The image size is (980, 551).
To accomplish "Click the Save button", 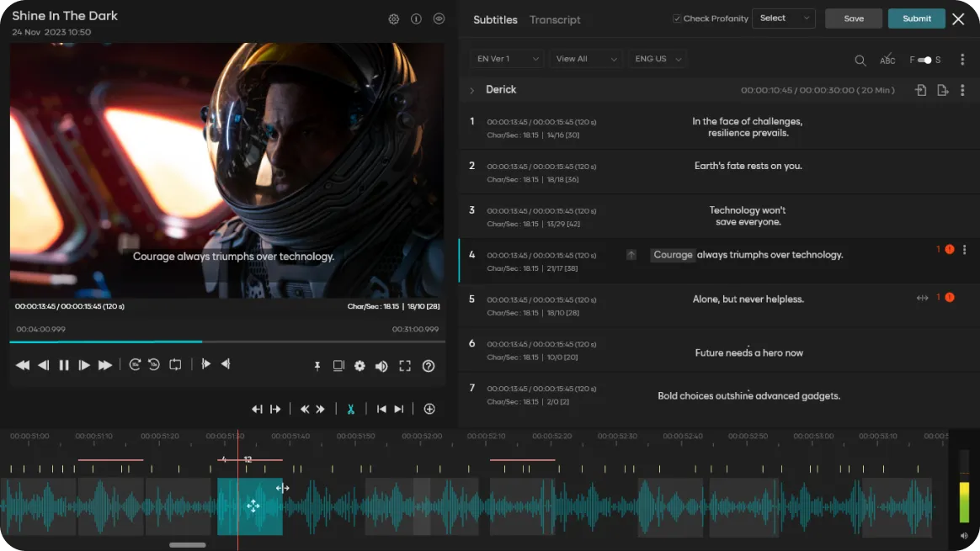I will pos(853,19).
